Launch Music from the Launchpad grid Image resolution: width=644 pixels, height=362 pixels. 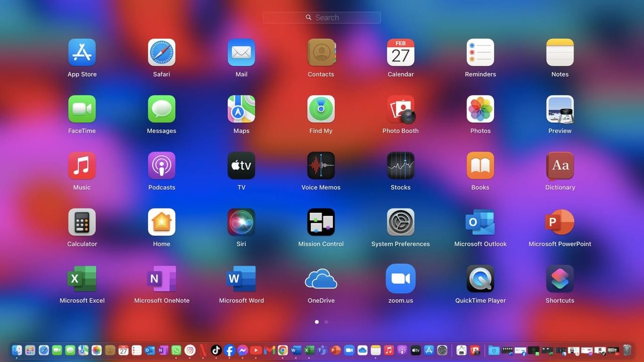(x=82, y=165)
